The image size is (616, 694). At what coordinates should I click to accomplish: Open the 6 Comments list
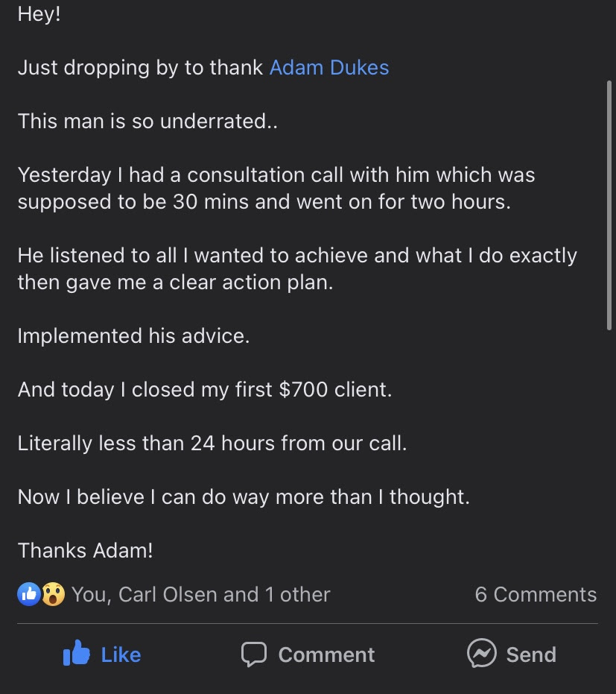point(535,594)
